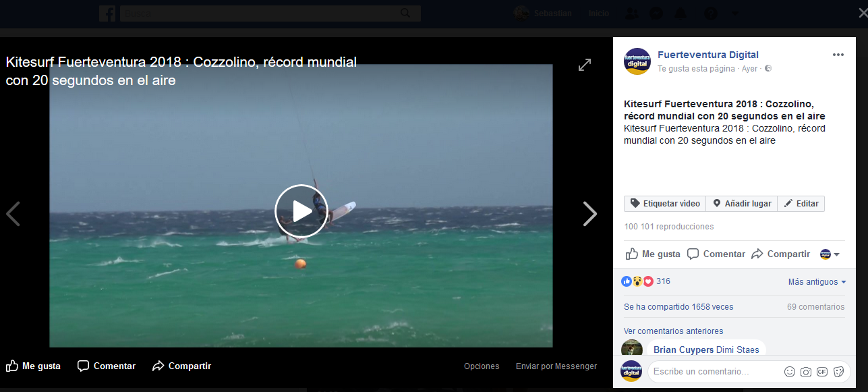The image size is (868, 392).
Task: Attach photo using camera icon
Action: click(x=806, y=372)
